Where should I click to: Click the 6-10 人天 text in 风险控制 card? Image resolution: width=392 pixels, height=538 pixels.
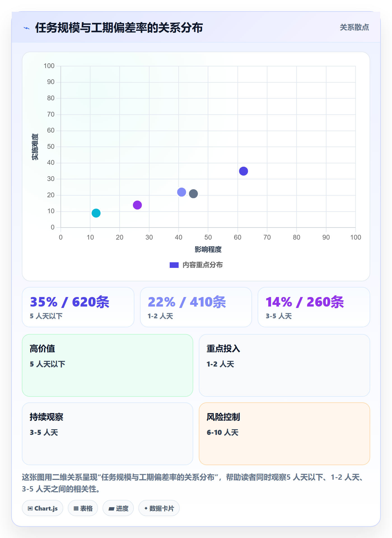tap(223, 433)
